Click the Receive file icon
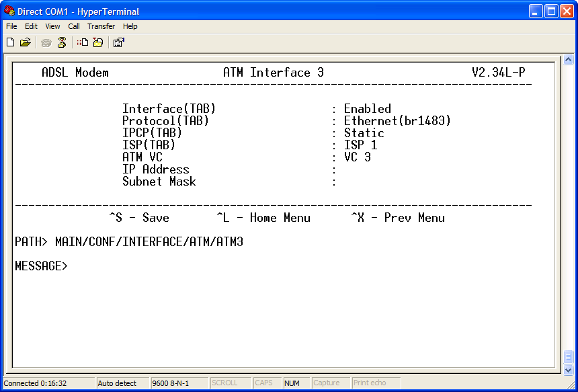The width and height of the screenshot is (578, 392). pyautogui.click(x=97, y=42)
